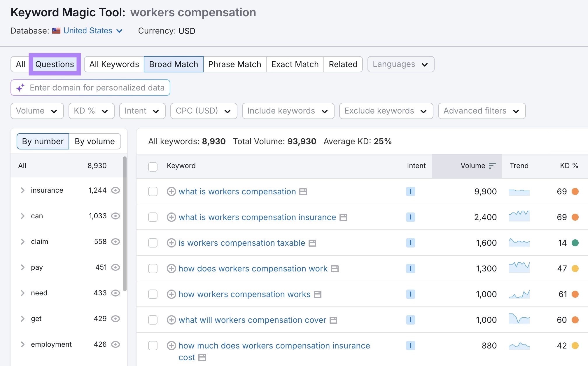588x366 pixels.
Task: Click plus icon for 'how workers compensation works'
Action: click(x=171, y=294)
